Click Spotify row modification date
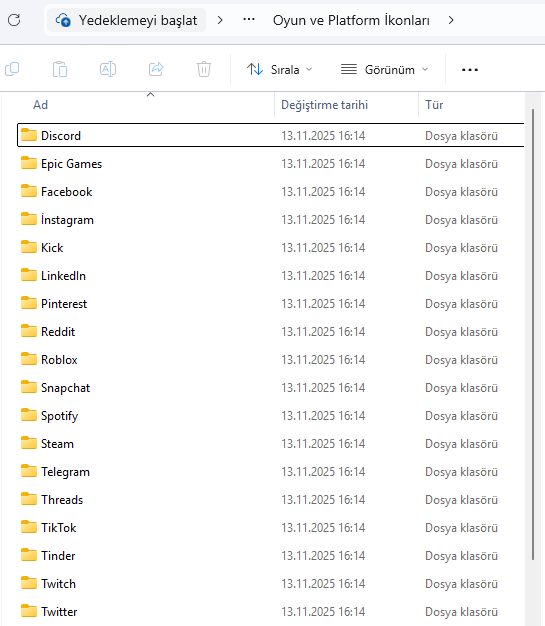Screen dimensions: 545x626 [323, 415]
